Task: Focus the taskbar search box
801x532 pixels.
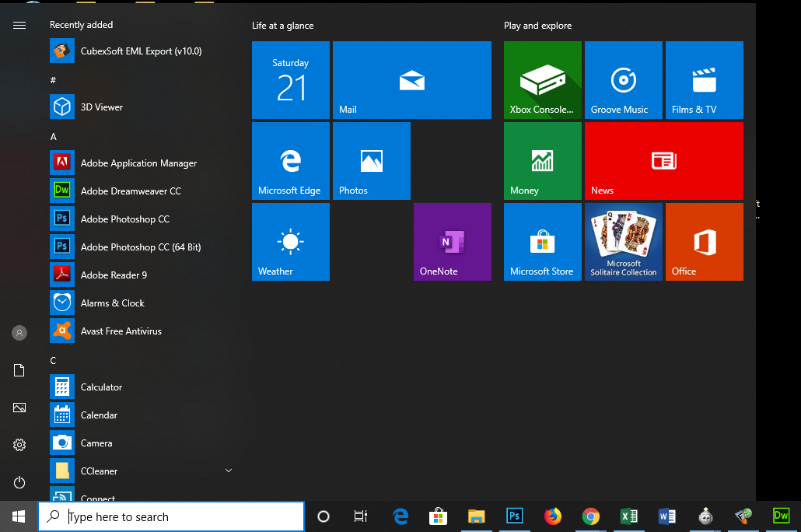Action: click(x=171, y=516)
